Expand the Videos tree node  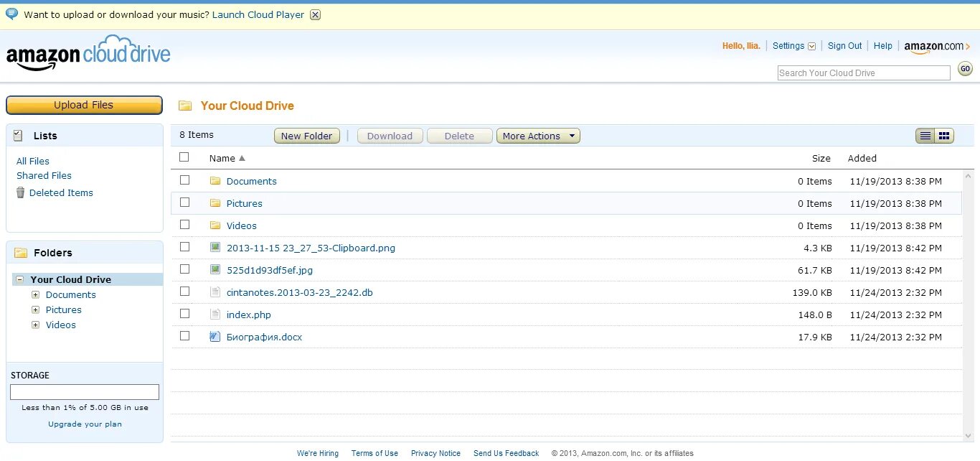click(x=35, y=325)
